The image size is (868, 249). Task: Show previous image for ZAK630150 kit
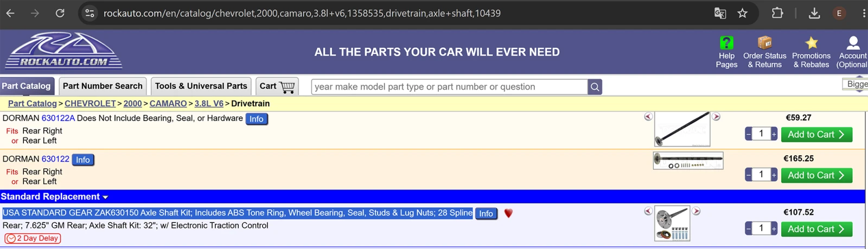[648, 211]
